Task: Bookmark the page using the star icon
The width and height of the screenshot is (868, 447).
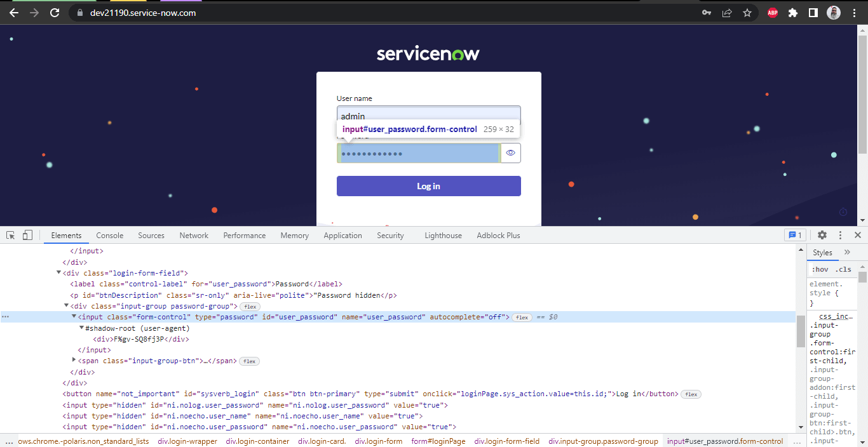Action: (747, 12)
